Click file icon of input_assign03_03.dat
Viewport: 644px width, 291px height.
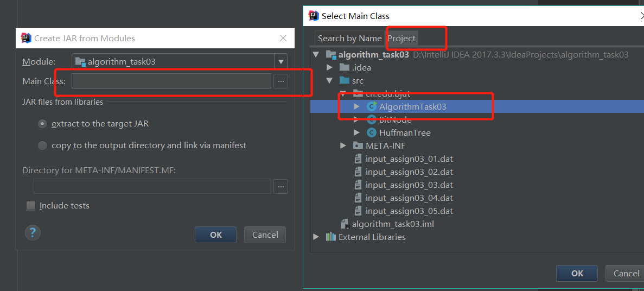(x=358, y=185)
